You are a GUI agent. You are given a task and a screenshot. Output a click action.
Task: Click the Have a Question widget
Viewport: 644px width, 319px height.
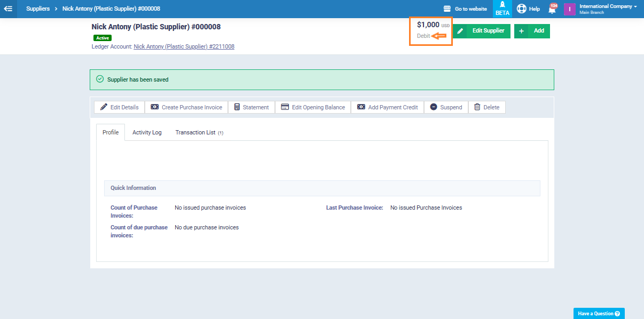(599, 314)
